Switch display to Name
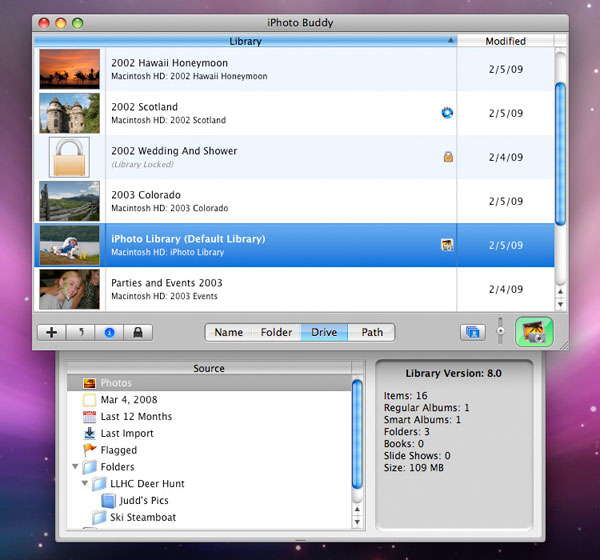Viewport: 600px width, 560px height. 228,332
